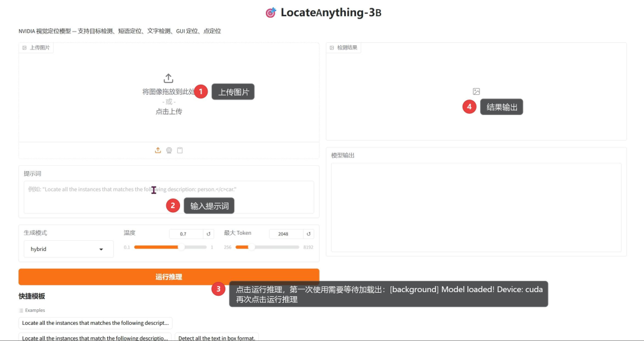
Task: Click the 温度 slider minimum value 0.1
Action: point(126,247)
